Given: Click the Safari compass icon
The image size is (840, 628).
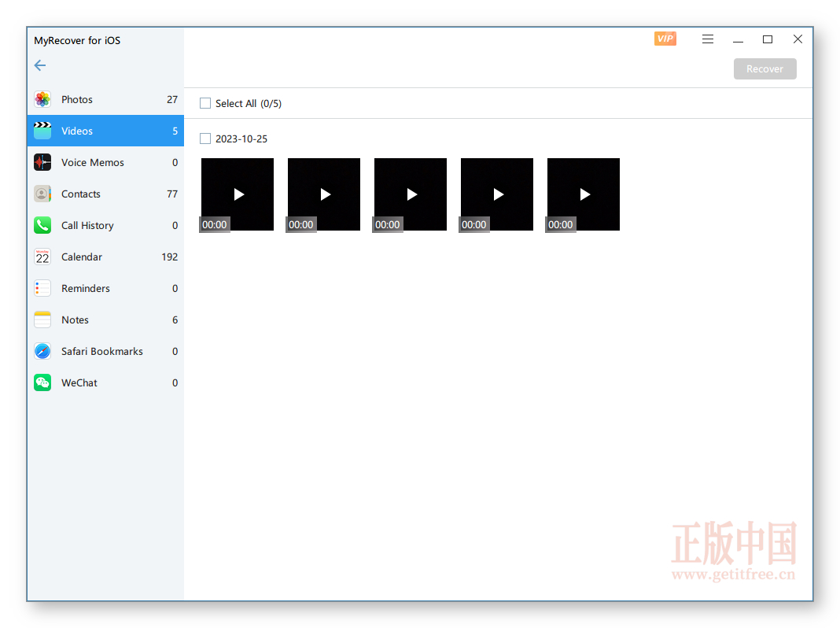Looking at the screenshot, I should [42, 352].
